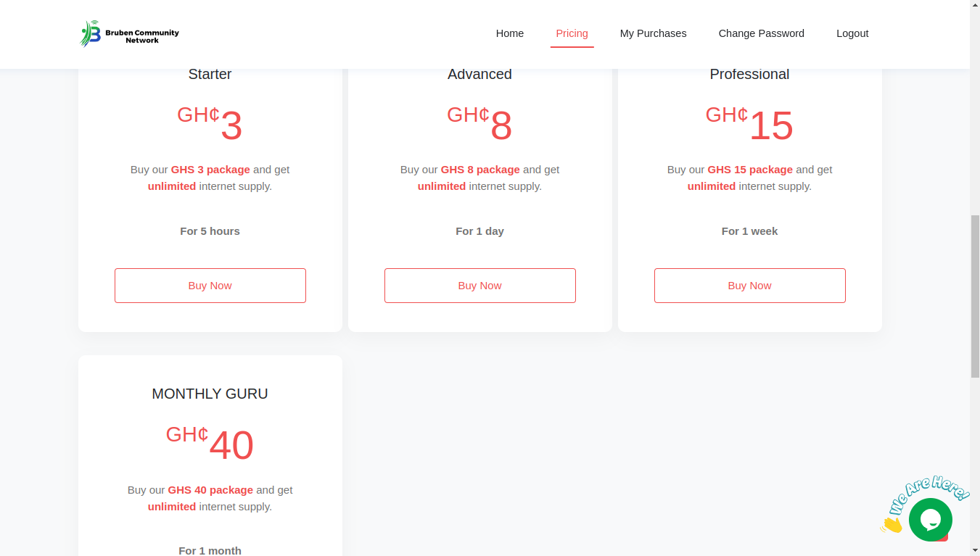The height and width of the screenshot is (556, 980).
Task: Click the scrollbar down arrow
Action: (975, 551)
